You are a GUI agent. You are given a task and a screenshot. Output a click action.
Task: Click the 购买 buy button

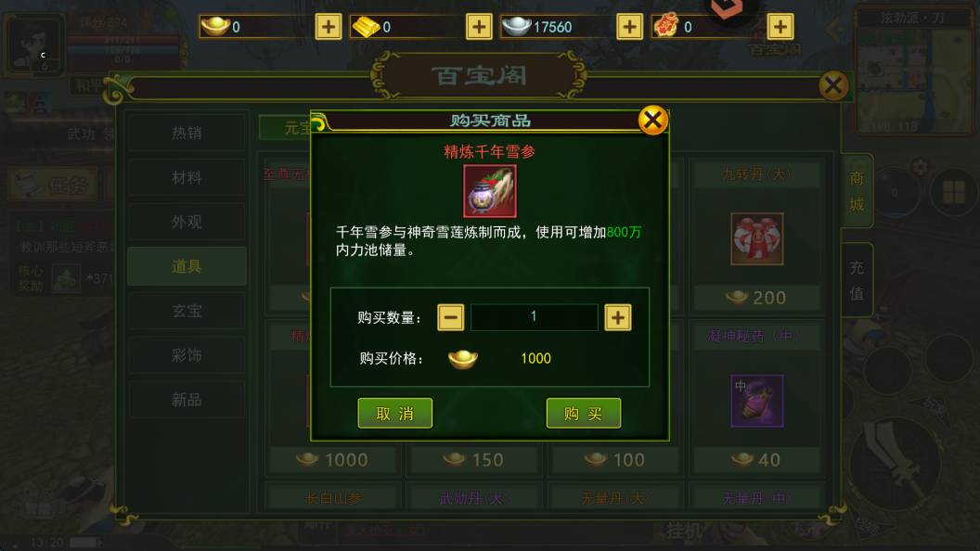[x=583, y=413]
